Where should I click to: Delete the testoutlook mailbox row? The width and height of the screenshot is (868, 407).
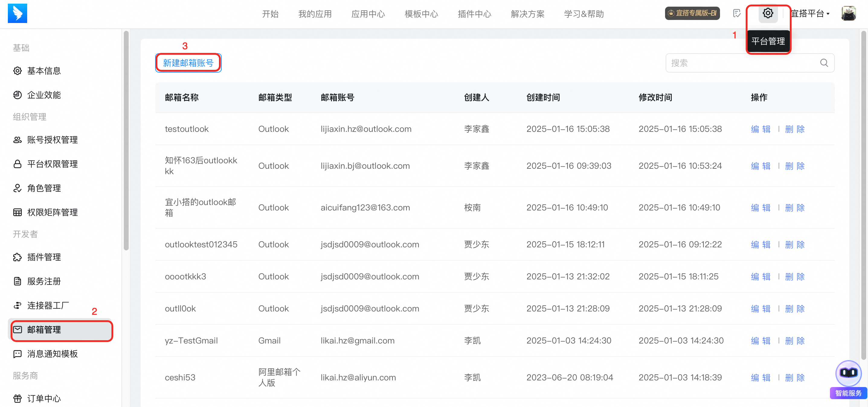click(795, 129)
